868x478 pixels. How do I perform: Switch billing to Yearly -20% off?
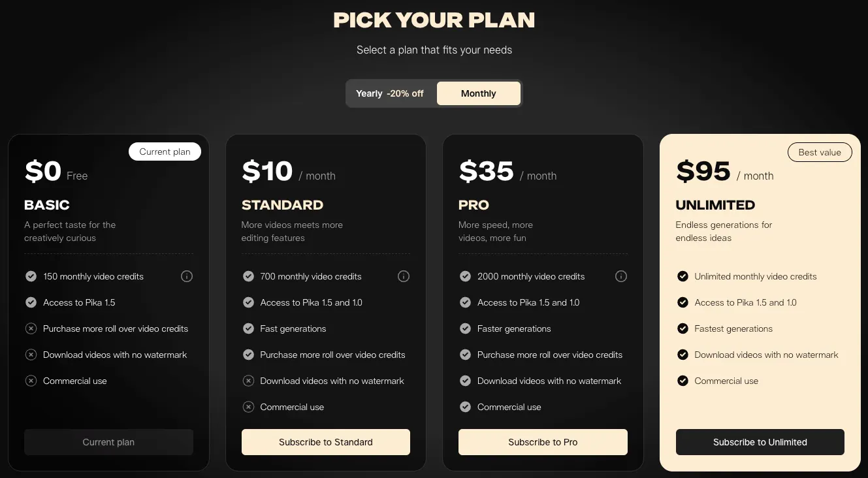pos(391,93)
